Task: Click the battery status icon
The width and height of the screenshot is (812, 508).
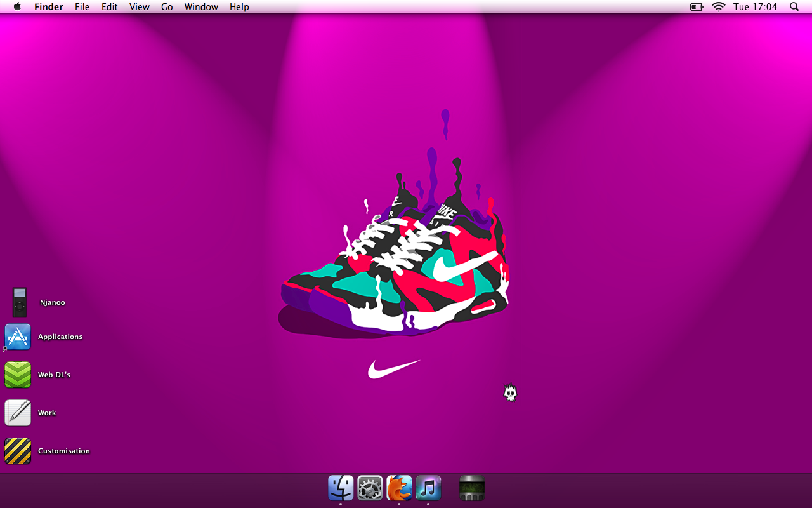Action: [697, 7]
